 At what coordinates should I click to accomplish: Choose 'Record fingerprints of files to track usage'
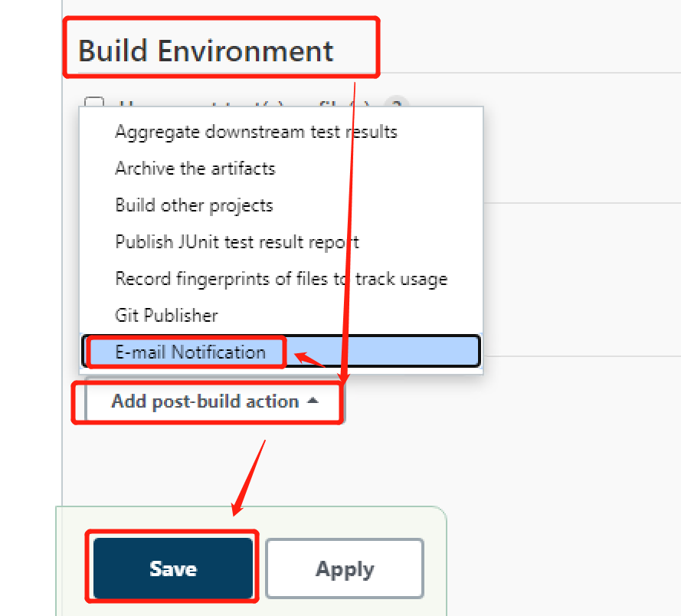click(x=280, y=279)
